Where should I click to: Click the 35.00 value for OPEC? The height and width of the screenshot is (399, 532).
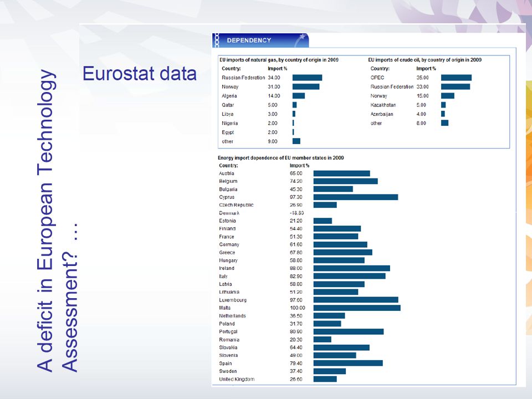tap(423, 78)
